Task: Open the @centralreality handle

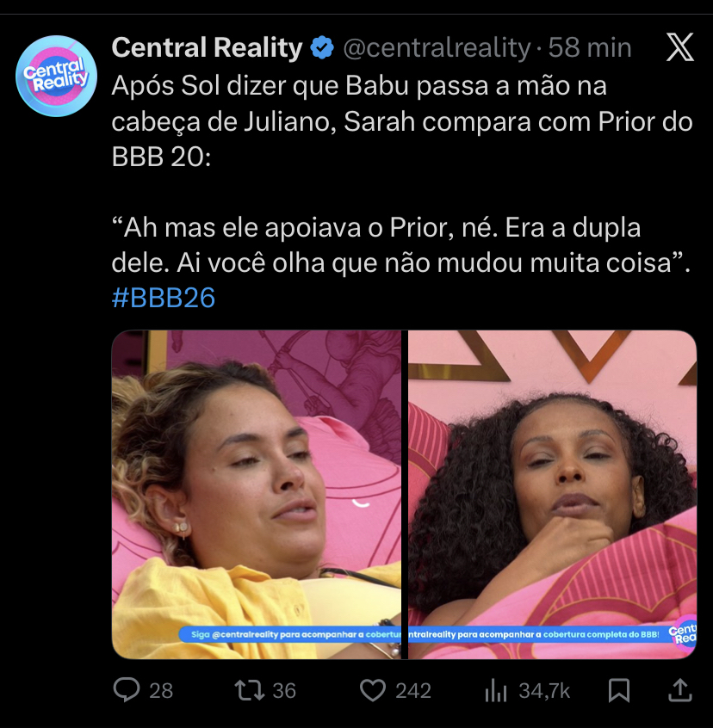Action: [437, 48]
